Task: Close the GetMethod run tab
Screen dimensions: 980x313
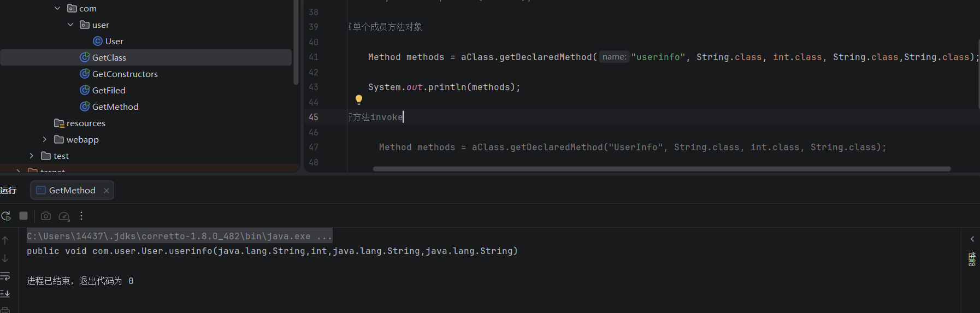Action: point(107,190)
